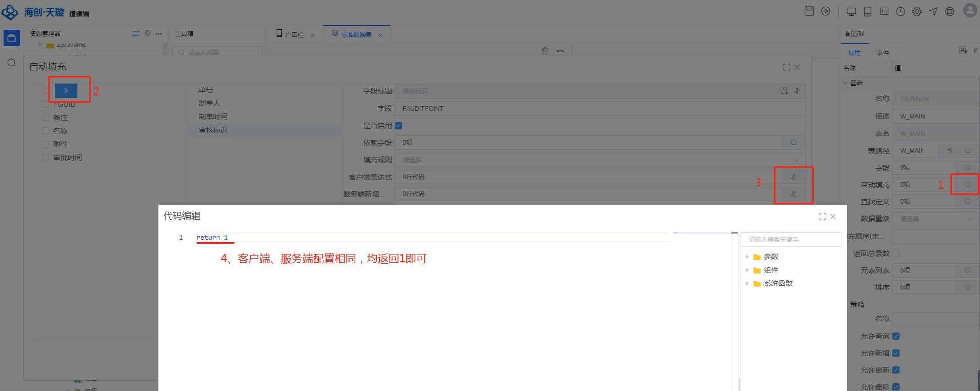Toggle the 是否启用 checkbox

pos(398,126)
